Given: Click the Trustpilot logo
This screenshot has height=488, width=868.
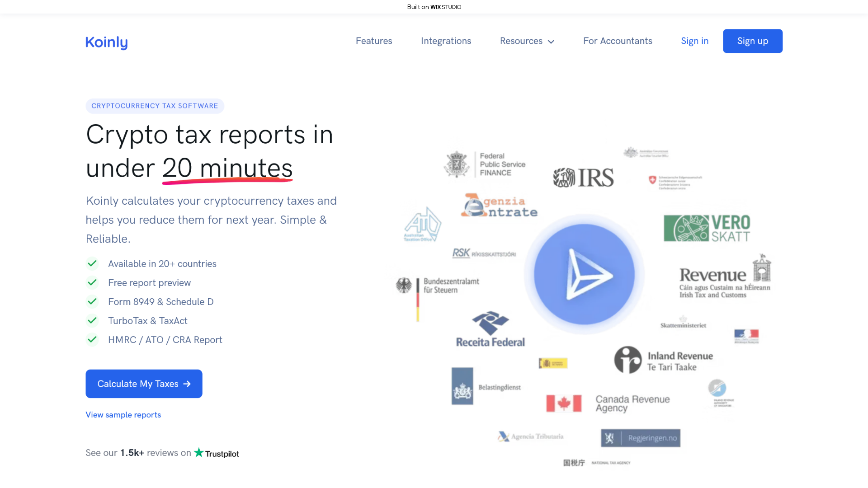Looking at the screenshot, I should [x=217, y=453].
